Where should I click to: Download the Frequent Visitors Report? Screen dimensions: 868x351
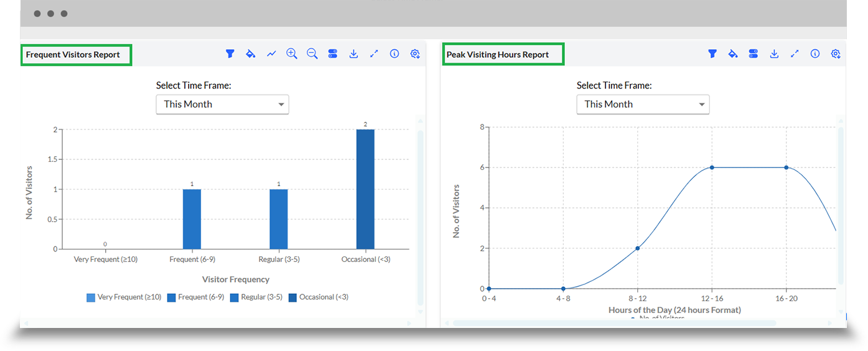click(353, 54)
